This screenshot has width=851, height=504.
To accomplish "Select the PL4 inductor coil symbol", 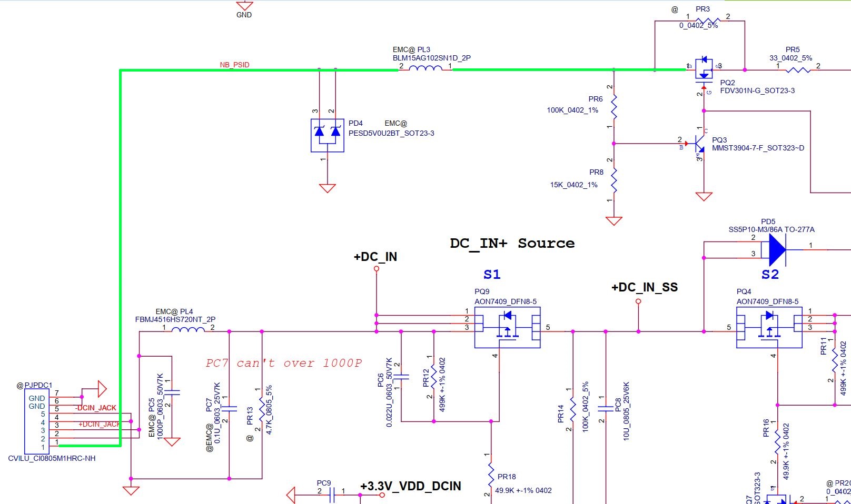I will pyautogui.click(x=188, y=330).
